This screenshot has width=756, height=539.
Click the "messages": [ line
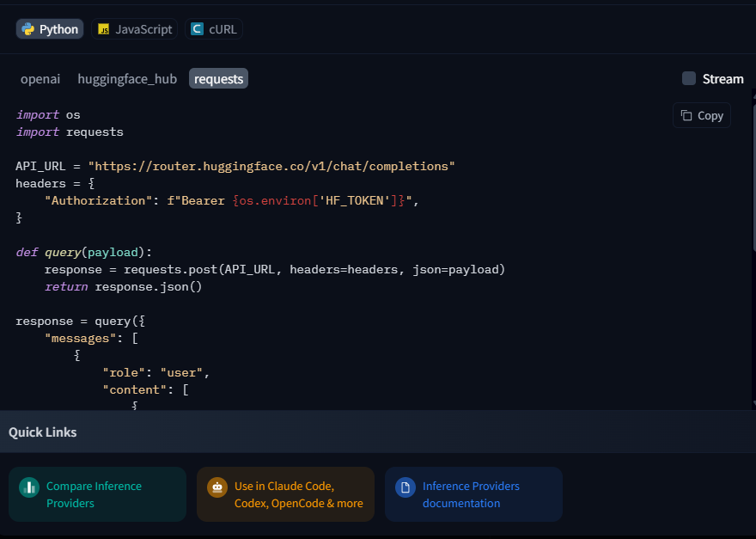click(x=91, y=338)
